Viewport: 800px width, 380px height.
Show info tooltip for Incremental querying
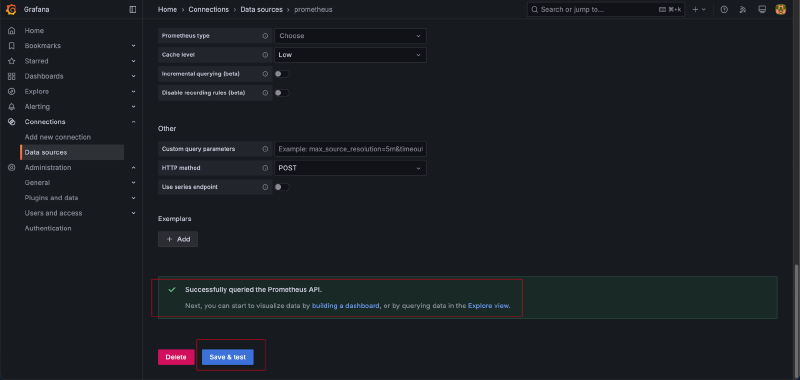point(265,74)
